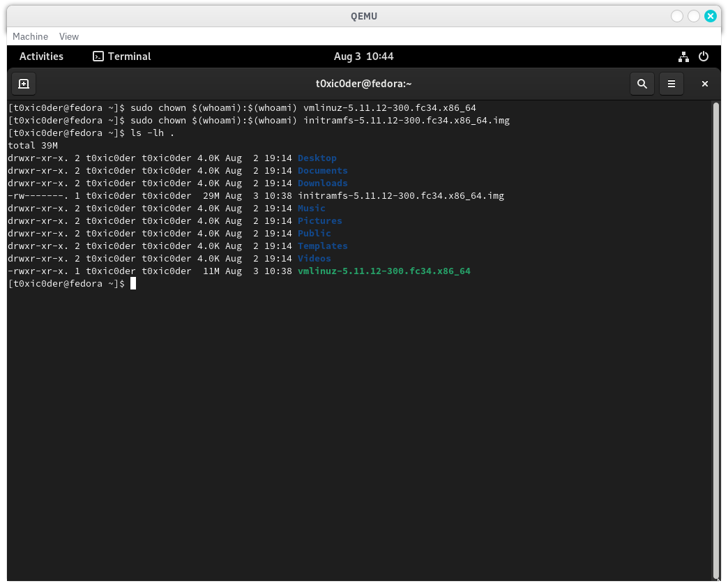Click the 'ls -lh .' command text

(x=152, y=133)
